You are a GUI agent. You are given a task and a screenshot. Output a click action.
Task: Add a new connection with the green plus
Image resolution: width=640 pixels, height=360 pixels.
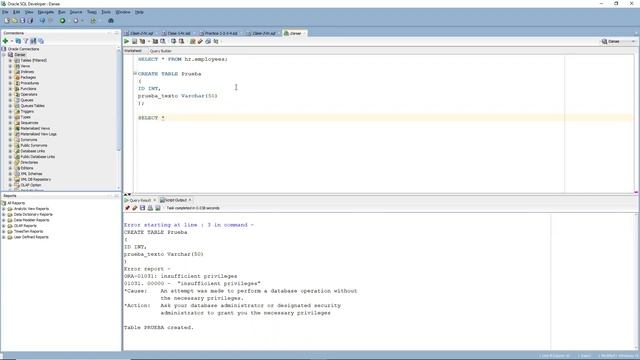tap(5, 41)
